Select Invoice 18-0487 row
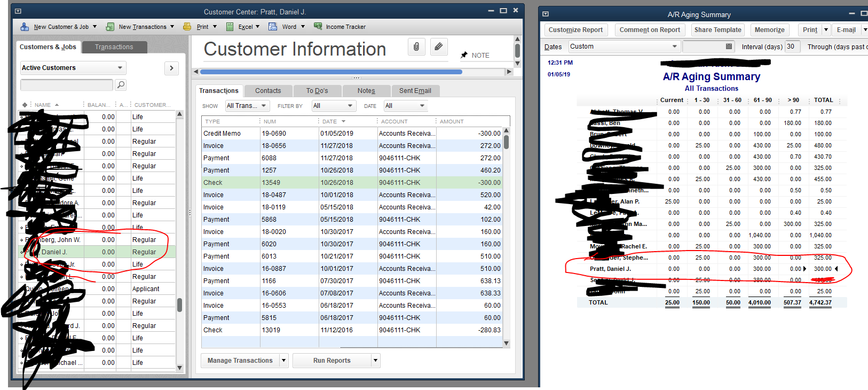This screenshot has height=390, width=868. tap(352, 195)
